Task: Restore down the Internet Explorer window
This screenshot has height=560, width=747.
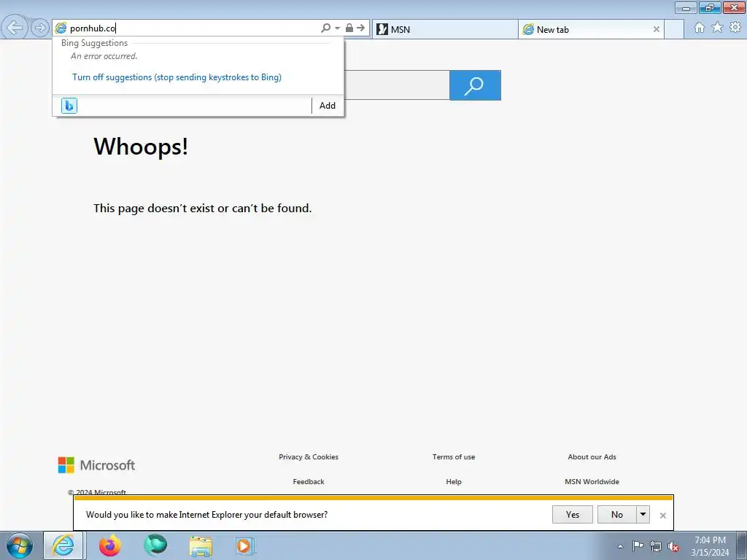Action: click(x=710, y=7)
